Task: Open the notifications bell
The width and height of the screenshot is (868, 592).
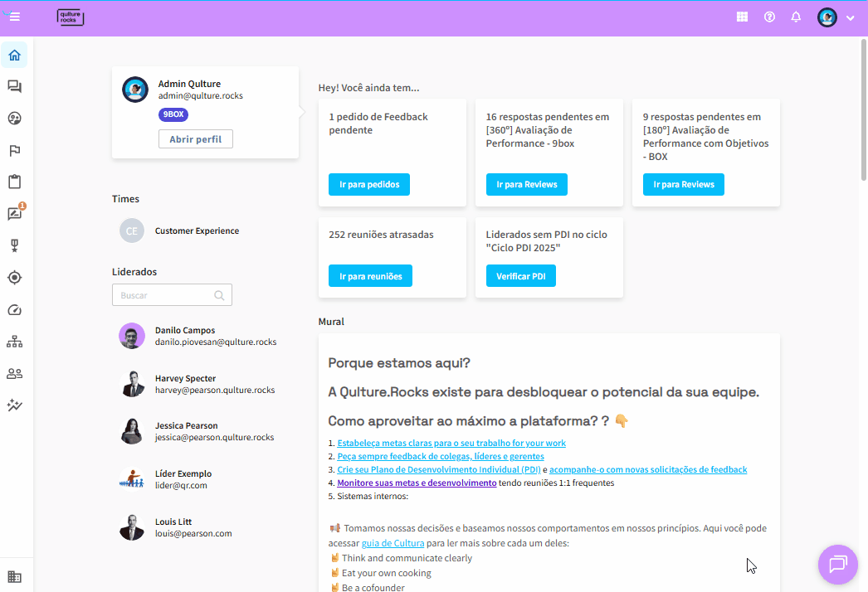Action: [796, 17]
